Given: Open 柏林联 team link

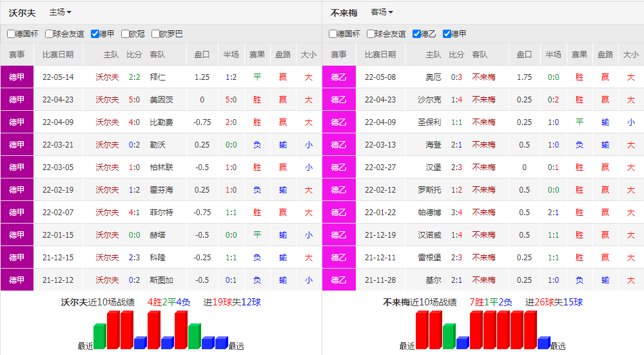Looking at the screenshot, I should click(x=161, y=168).
